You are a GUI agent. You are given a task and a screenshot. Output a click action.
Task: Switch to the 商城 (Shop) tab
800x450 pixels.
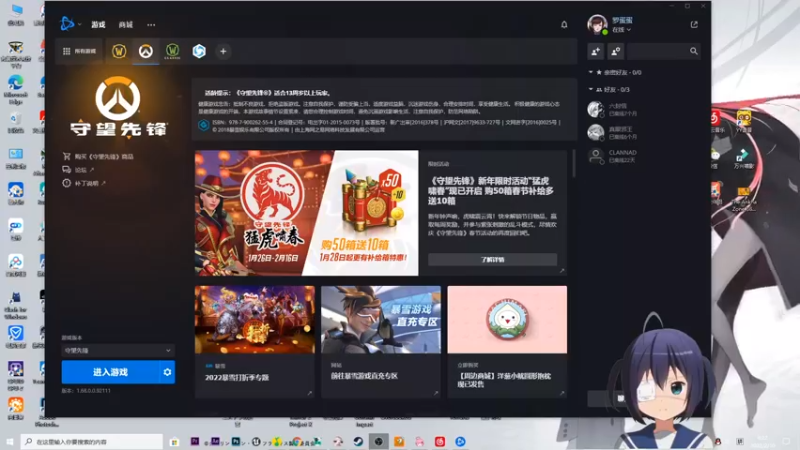126,24
